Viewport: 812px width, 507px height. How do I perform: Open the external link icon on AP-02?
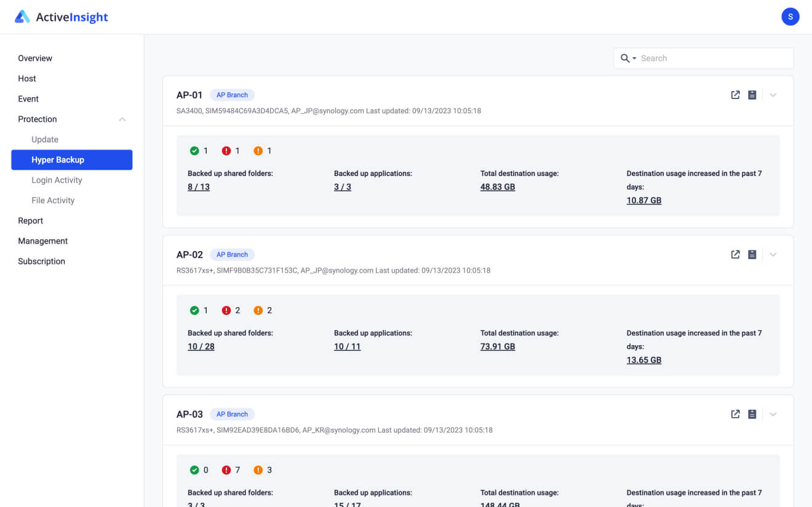pos(735,254)
